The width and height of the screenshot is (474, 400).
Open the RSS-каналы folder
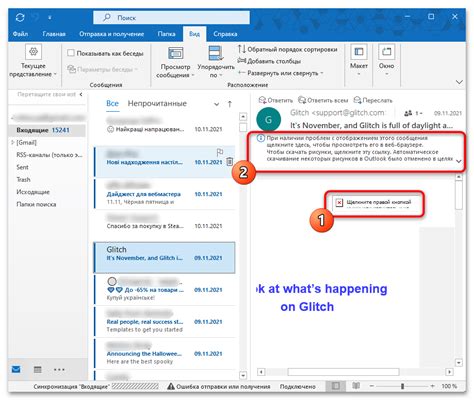click(49, 155)
